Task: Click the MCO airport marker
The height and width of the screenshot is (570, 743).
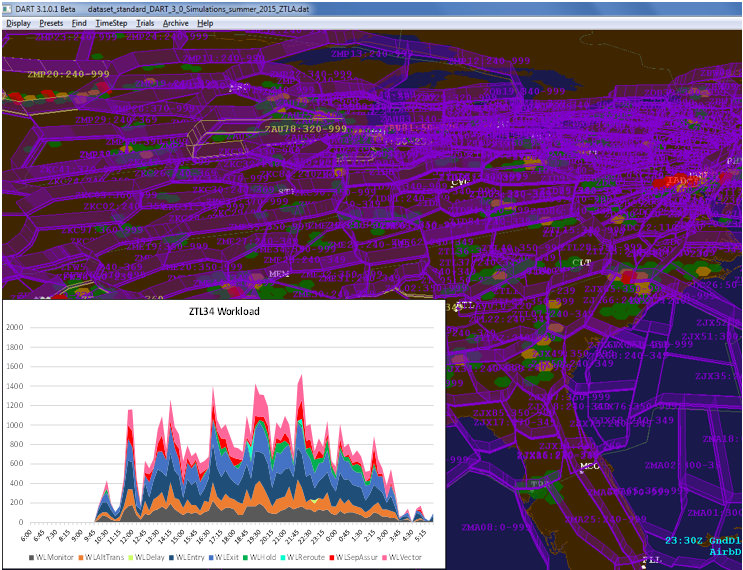Action: pos(590,466)
